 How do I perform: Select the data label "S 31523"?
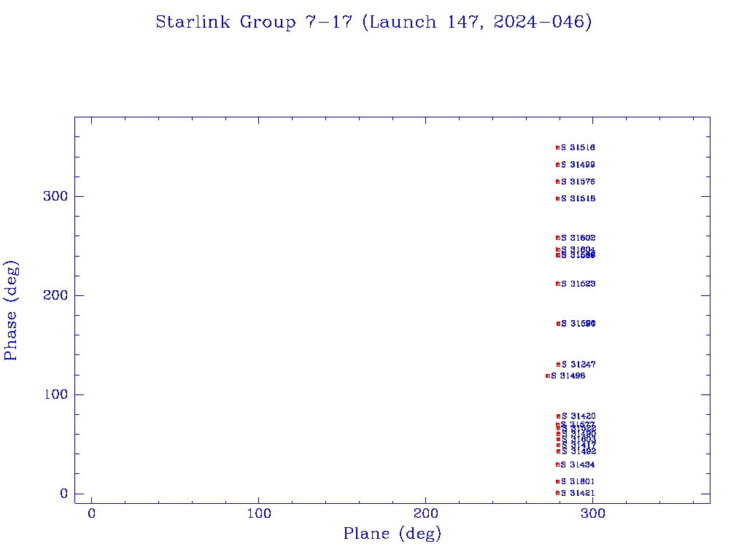point(578,284)
